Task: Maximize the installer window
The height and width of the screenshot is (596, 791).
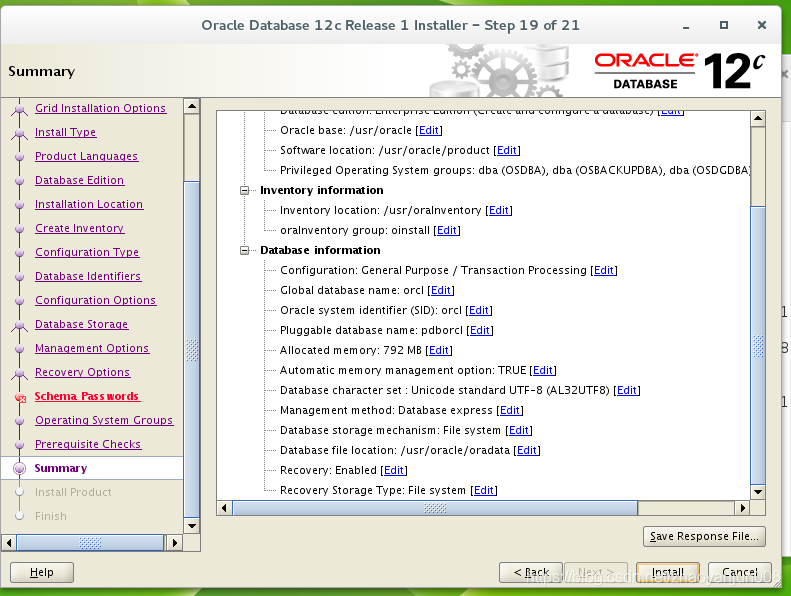Action: pos(724,25)
